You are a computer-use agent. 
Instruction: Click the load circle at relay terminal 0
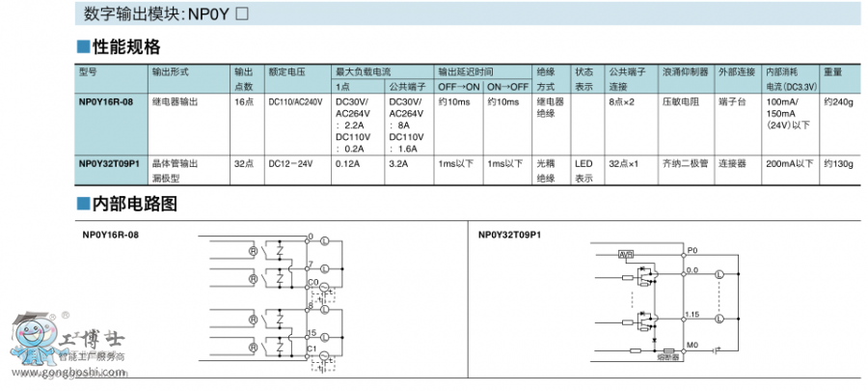[324, 239]
